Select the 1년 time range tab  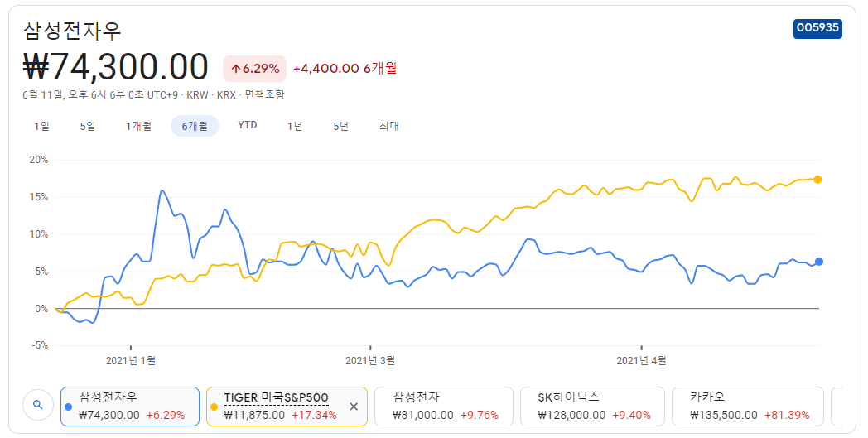click(295, 126)
